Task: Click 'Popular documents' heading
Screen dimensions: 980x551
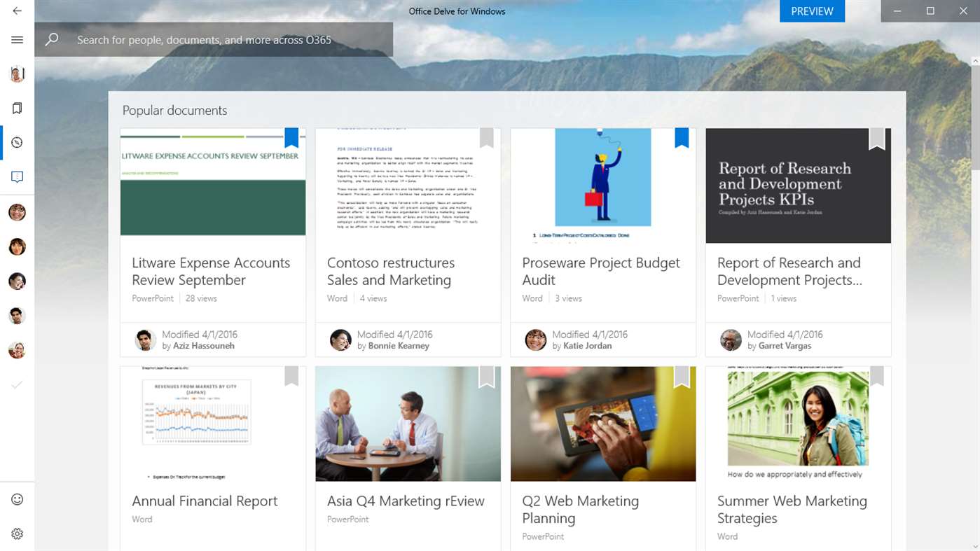Action: point(175,111)
